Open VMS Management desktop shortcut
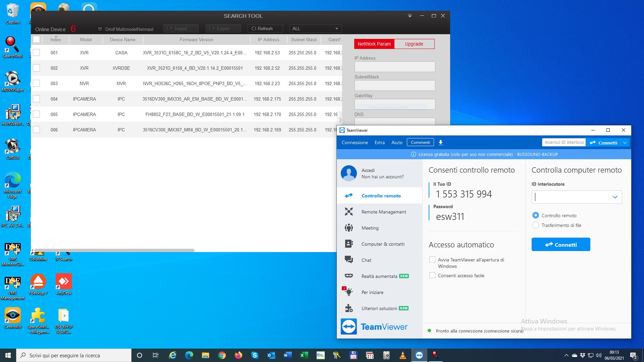Viewport: 644px width, 362px height. click(12, 288)
